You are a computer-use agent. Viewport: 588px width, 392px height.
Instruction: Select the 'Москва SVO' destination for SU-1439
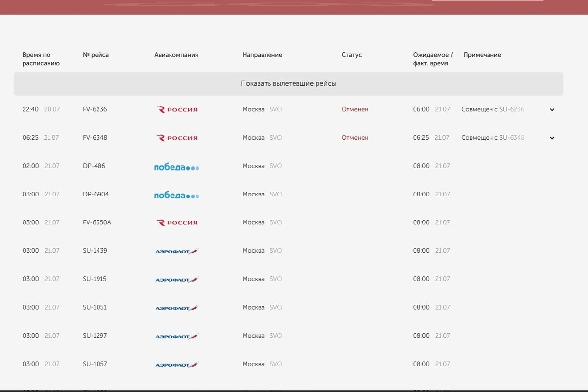262,251
